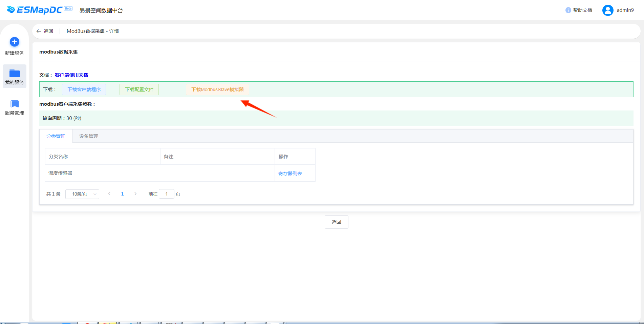This screenshot has height=324, width=644.
Task: Click the back arrow in breadcrumb
Action: (x=39, y=31)
